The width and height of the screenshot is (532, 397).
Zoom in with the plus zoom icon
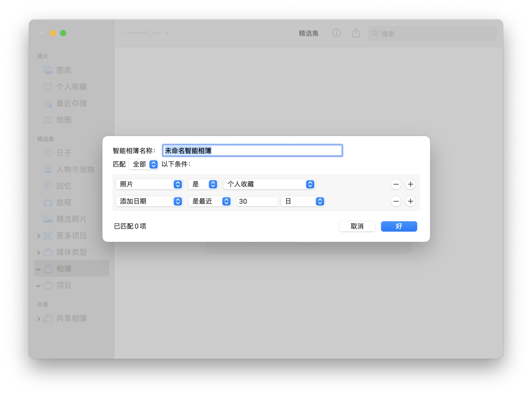167,33
